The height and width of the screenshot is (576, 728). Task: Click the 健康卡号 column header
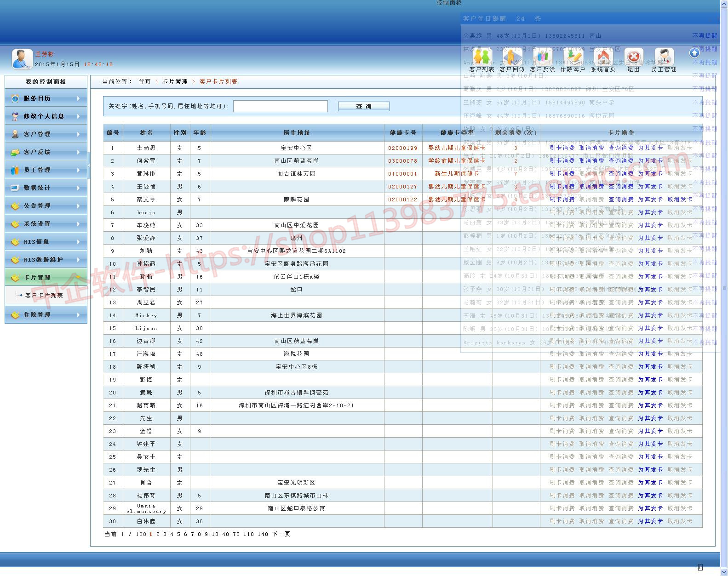pyautogui.click(x=403, y=133)
